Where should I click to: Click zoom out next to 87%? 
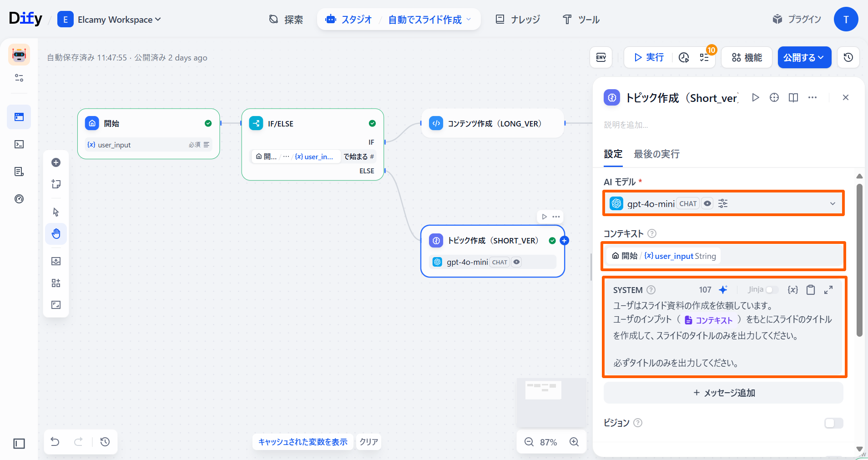[x=529, y=442]
